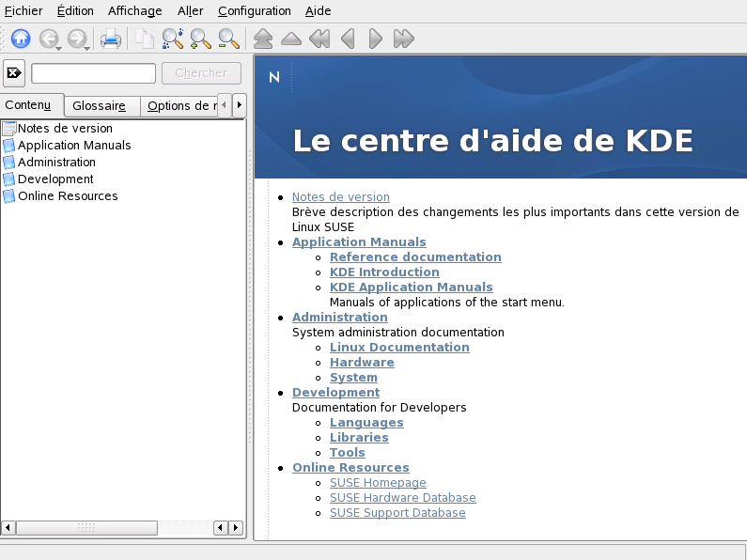Screen dimensions: 747x560
Task: Open the System link
Action: click(x=353, y=378)
